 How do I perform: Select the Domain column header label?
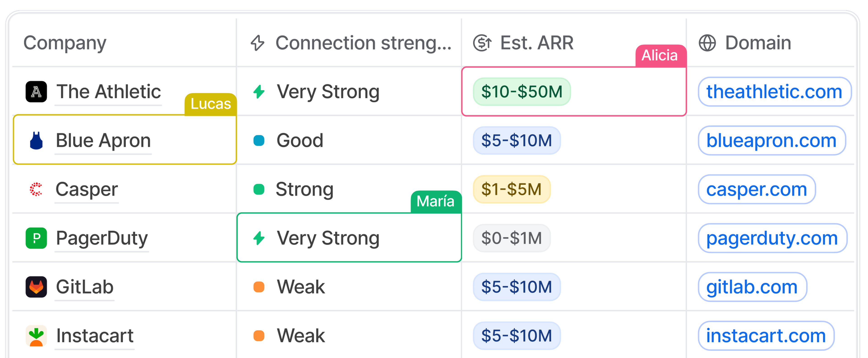(x=758, y=43)
